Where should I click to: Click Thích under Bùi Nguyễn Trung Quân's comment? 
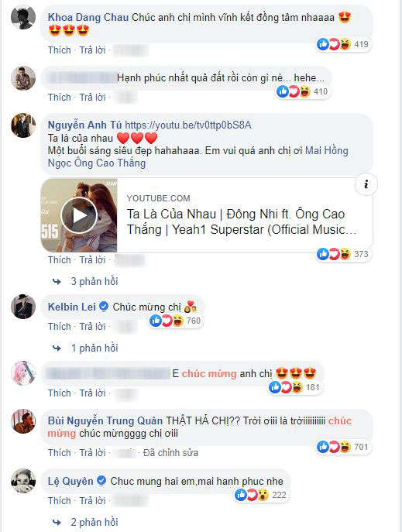tap(60, 452)
